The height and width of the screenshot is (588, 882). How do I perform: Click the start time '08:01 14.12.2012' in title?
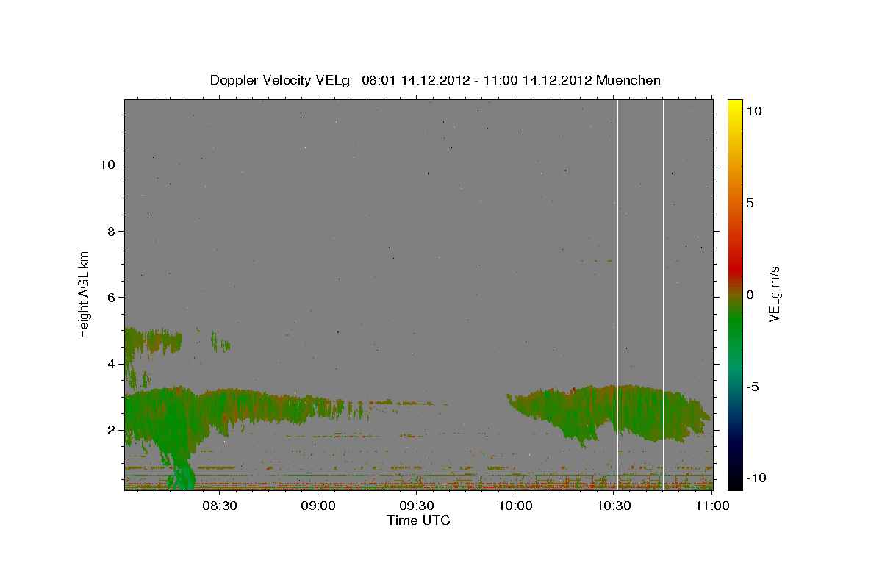pos(416,80)
